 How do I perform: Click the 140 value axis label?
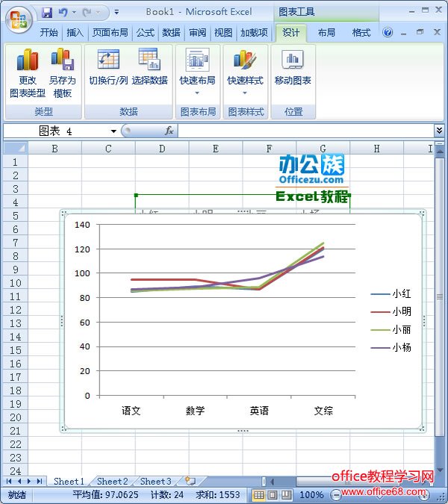tap(82, 225)
